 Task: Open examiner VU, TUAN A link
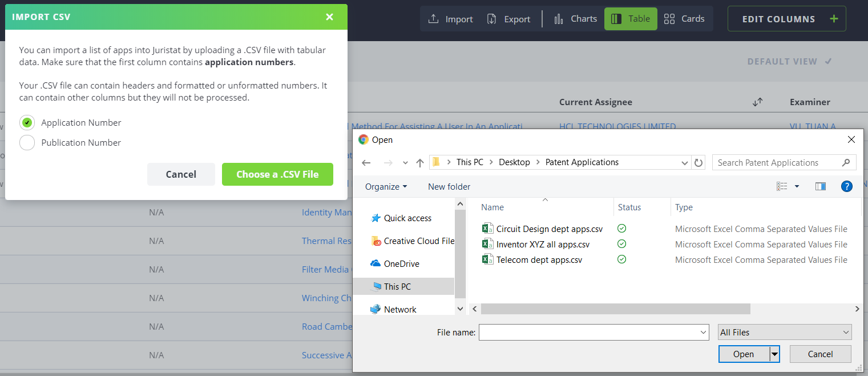[813, 126]
